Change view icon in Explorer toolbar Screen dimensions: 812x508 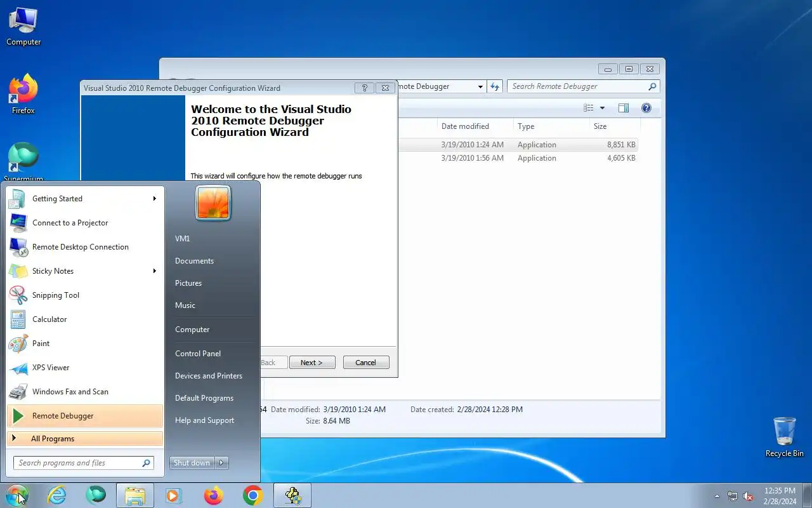[x=589, y=108]
